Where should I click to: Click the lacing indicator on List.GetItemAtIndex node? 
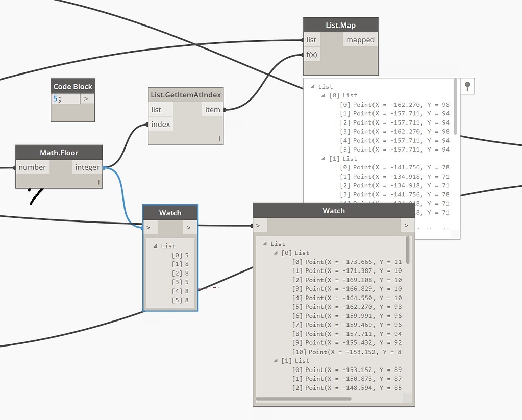tap(219, 138)
